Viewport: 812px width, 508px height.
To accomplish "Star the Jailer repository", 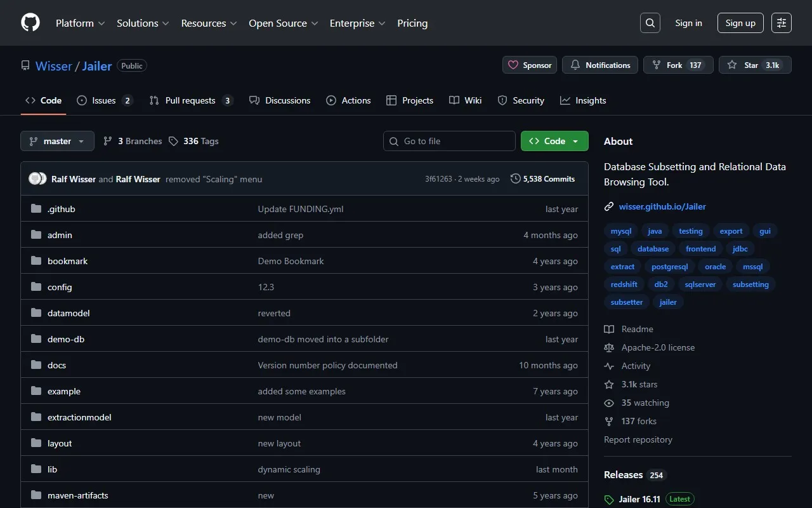I will click(754, 65).
